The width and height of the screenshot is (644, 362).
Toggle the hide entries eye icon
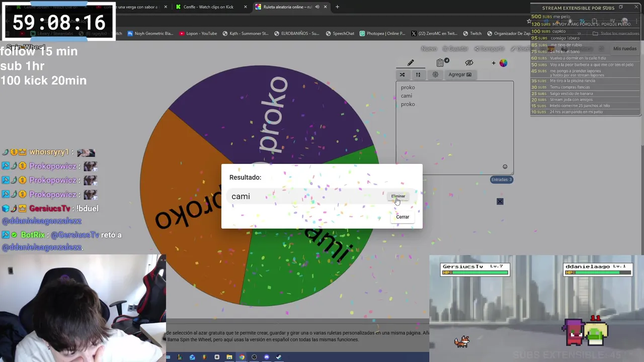point(469,63)
